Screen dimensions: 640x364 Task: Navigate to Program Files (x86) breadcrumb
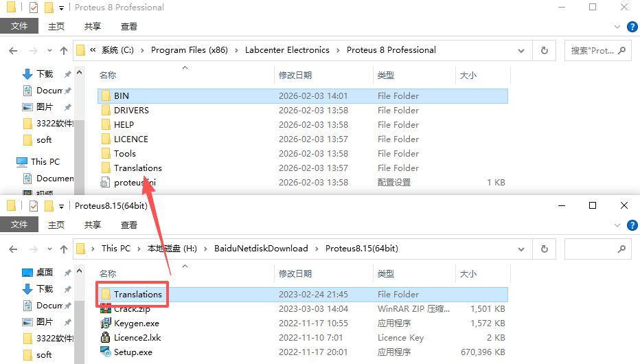pos(190,50)
